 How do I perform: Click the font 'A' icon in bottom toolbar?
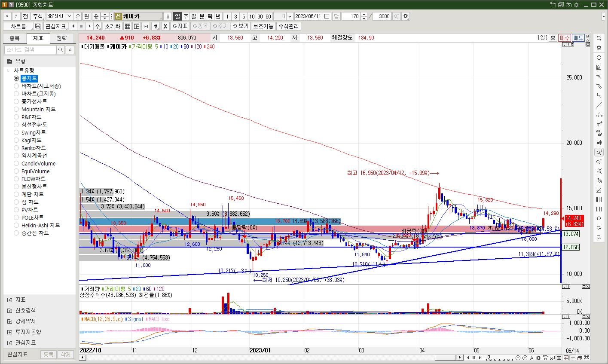pos(532,358)
